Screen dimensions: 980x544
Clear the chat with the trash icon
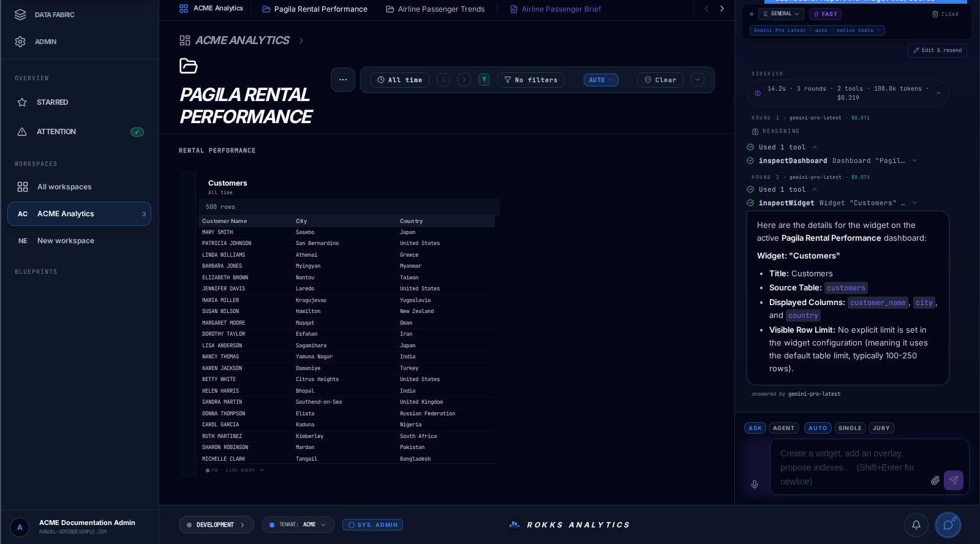tap(946, 14)
